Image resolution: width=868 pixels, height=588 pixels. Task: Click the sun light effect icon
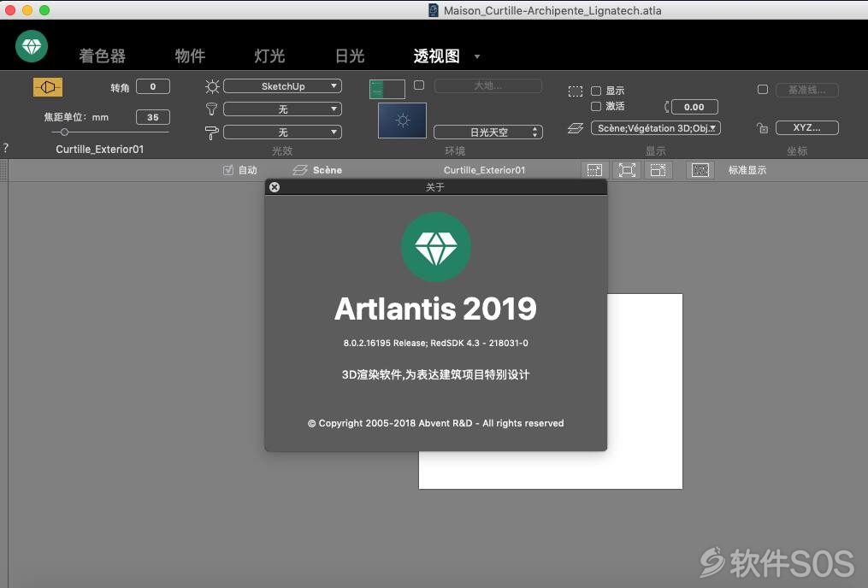tap(212, 86)
